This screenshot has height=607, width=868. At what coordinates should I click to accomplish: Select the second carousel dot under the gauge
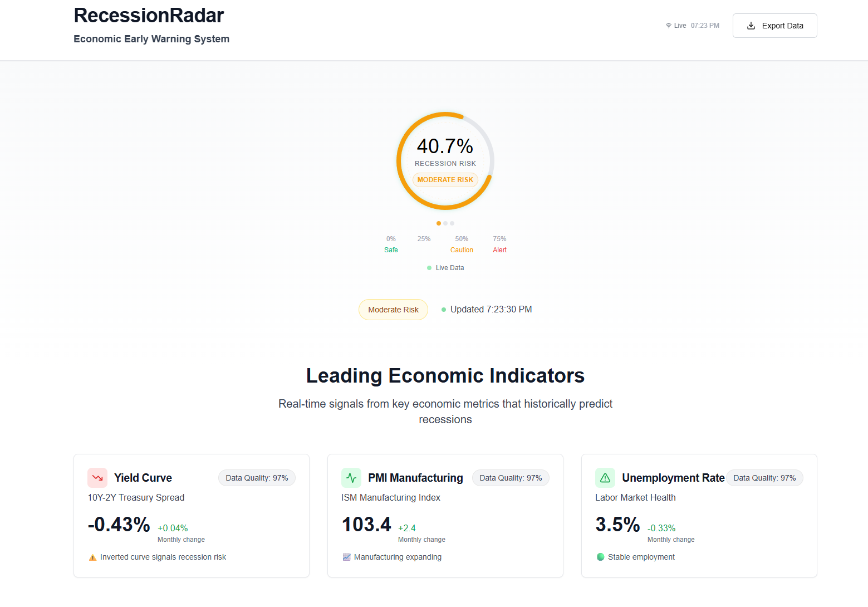click(x=445, y=223)
